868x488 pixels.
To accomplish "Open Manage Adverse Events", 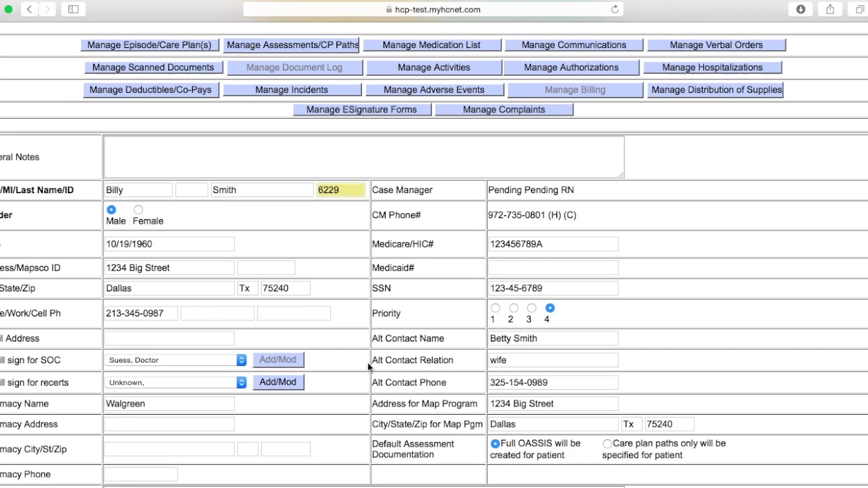I will point(434,89).
